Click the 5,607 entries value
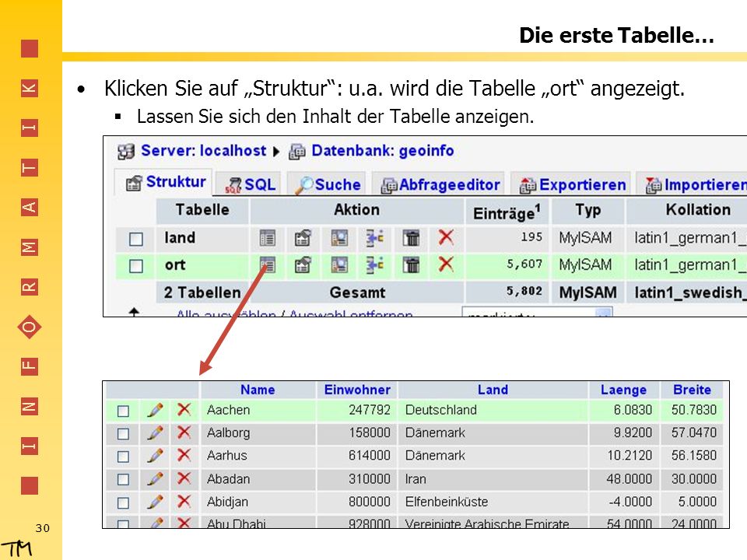Viewport: 747px width, 560px height. click(524, 264)
